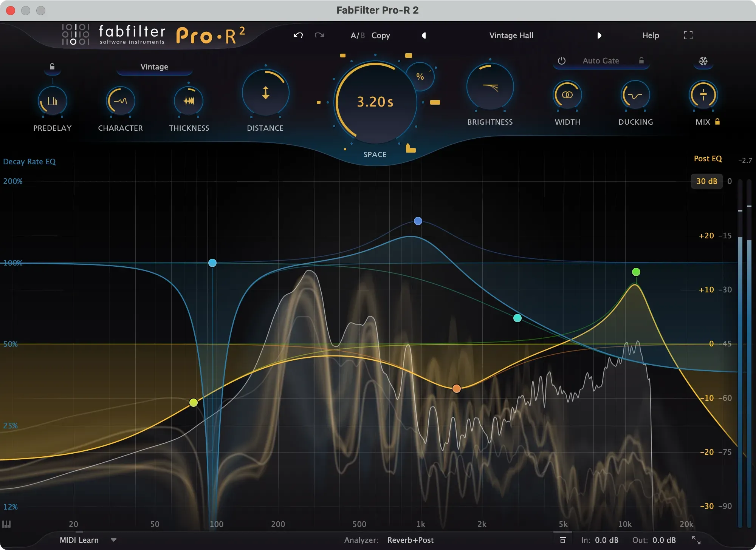The image size is (756, 550).
Task: Open the Vintage Hall preset menu
Action: [511, 36]
